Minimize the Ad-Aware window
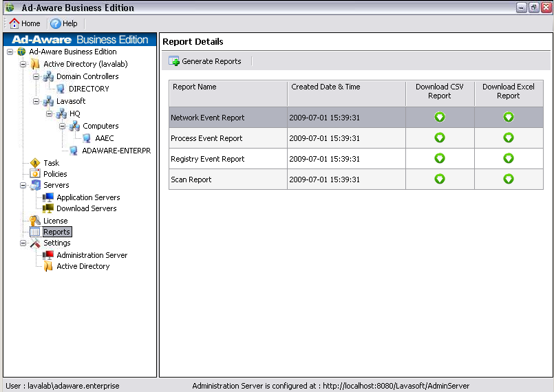This screenshot has width=554, height=392. [x=522, y=8]
